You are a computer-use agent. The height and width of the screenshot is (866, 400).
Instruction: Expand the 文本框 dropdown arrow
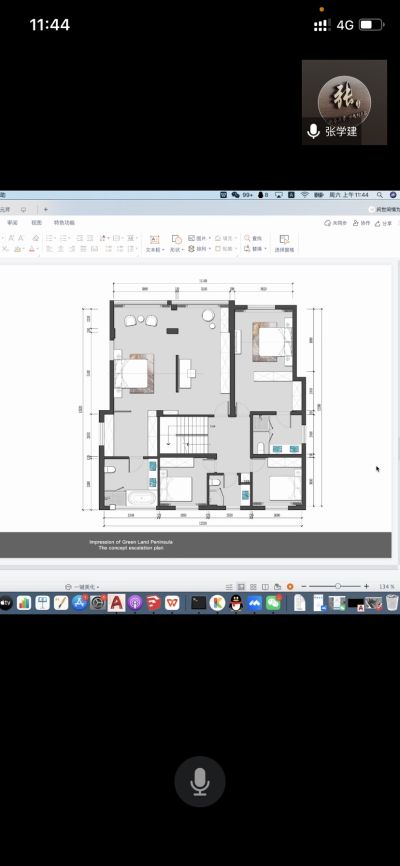click(163, 250)
